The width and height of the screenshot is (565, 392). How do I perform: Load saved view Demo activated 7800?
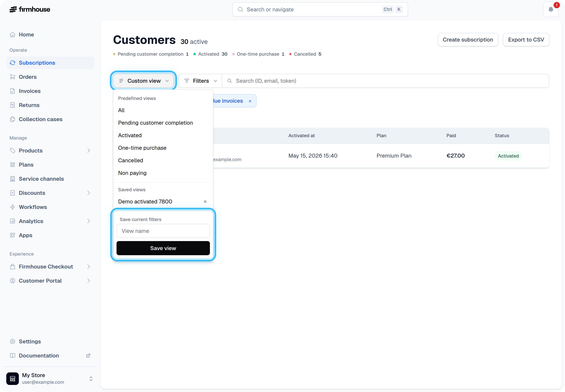point(145,202)
